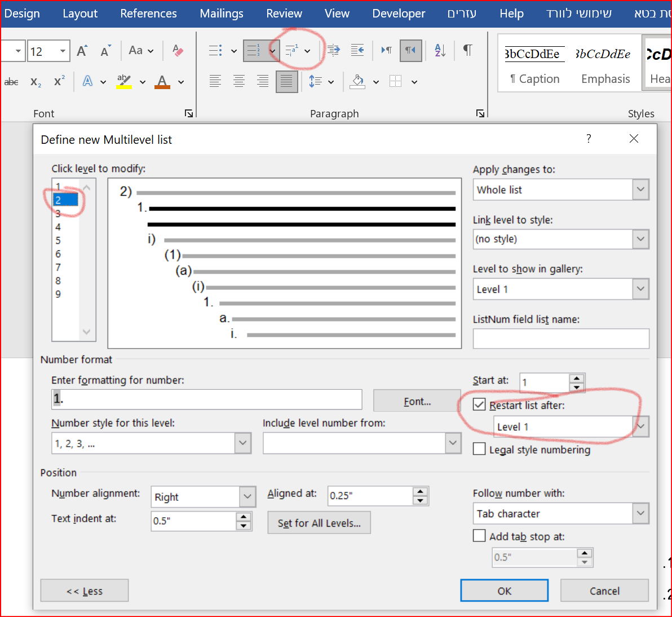Toggle Show/Hide paragraph marks icon

pos(467,50)
